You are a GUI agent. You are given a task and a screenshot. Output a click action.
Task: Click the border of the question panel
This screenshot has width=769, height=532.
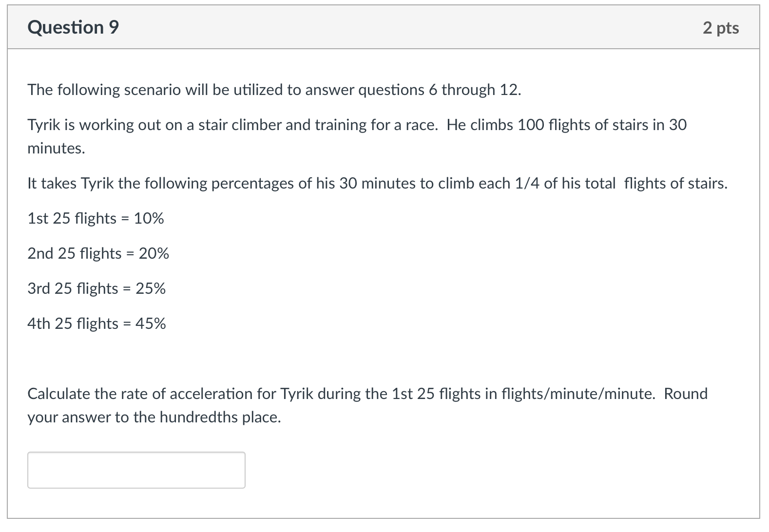(x=9, y=266)
